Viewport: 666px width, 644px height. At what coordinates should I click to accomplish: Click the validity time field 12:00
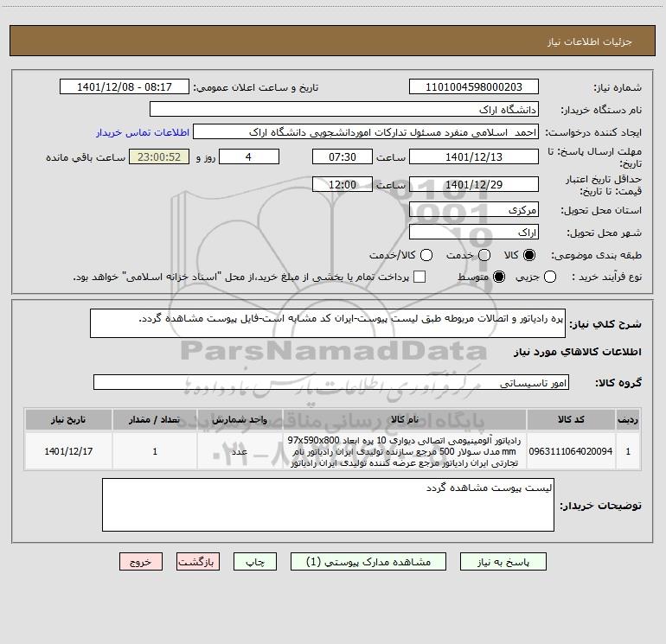(x=343, y=184)
